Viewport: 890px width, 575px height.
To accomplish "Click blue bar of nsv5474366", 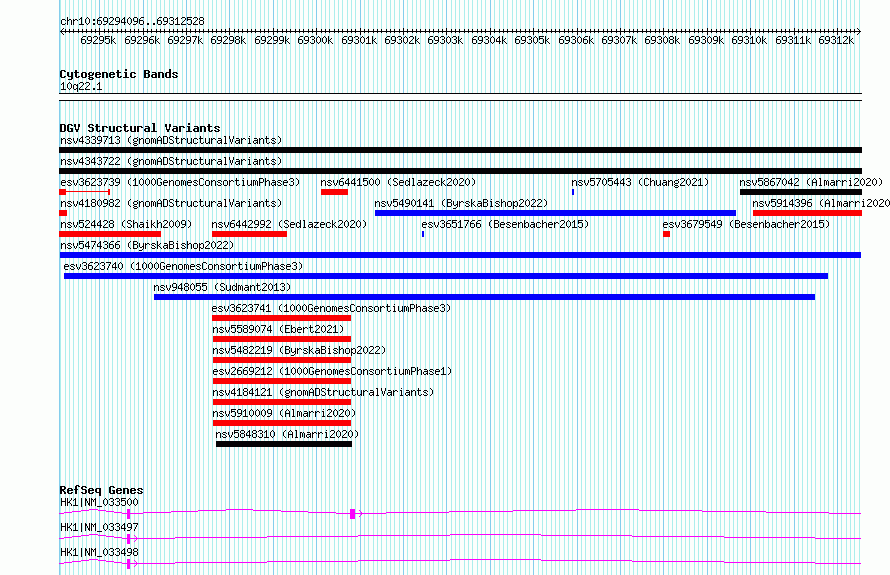I will (x=460, y=255).
